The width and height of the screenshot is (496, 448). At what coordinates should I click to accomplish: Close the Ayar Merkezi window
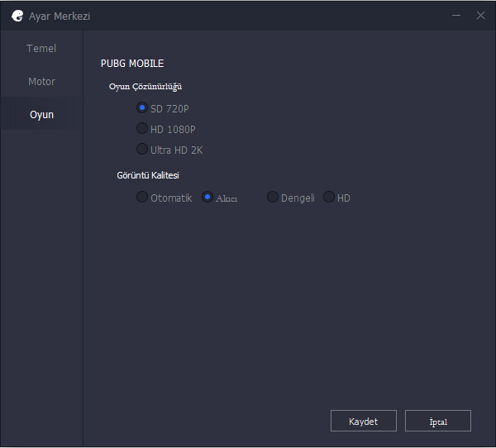[481, 15]
